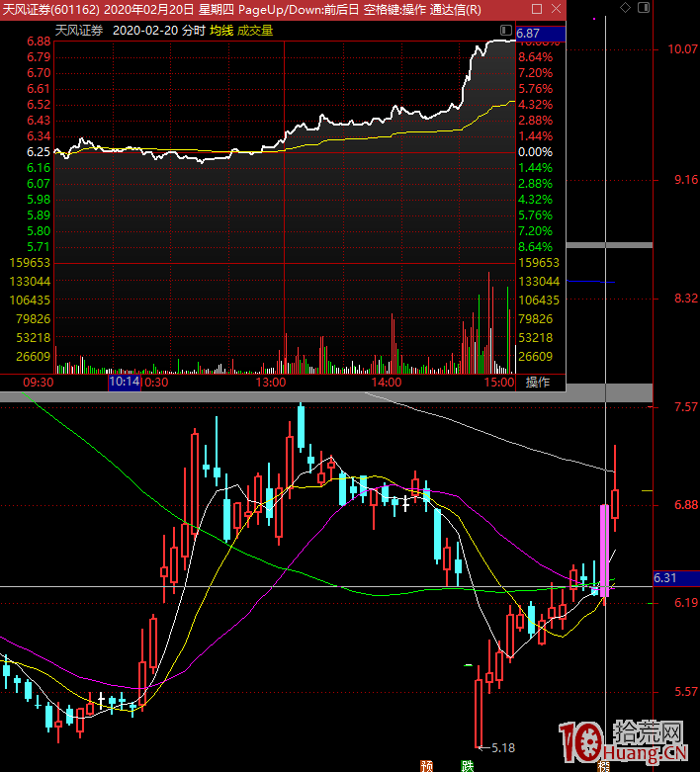The image size is (700, 772).
Task: Click the 8.32 price label on the right axis
Action: (686, 299)
